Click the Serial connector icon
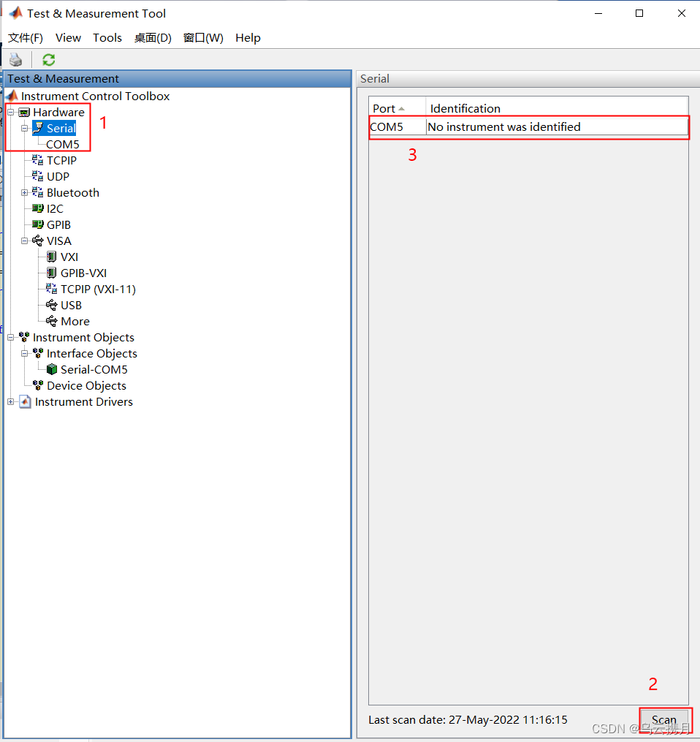This screenshot has height=742, width=700. pos(38,128)
